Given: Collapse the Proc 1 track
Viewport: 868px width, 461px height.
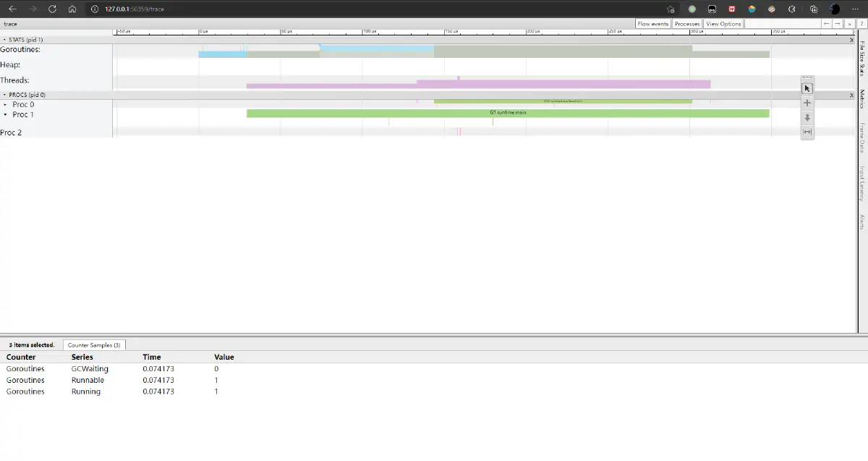Looking at the screenshot, I should pyautogui.click(x=6, y=115).
